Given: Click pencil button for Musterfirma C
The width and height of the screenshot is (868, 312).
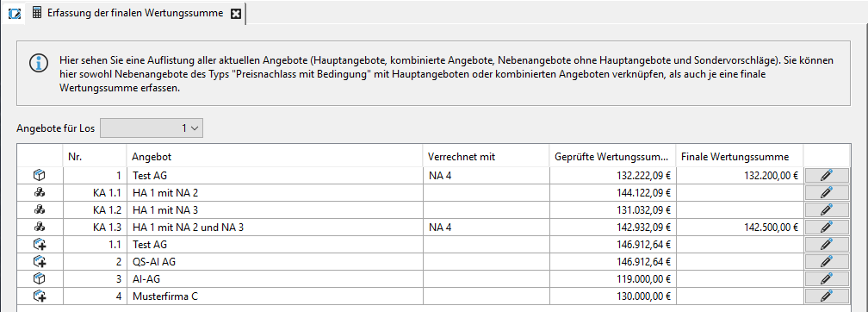Looking at the screenshot, I should (827, 296).
